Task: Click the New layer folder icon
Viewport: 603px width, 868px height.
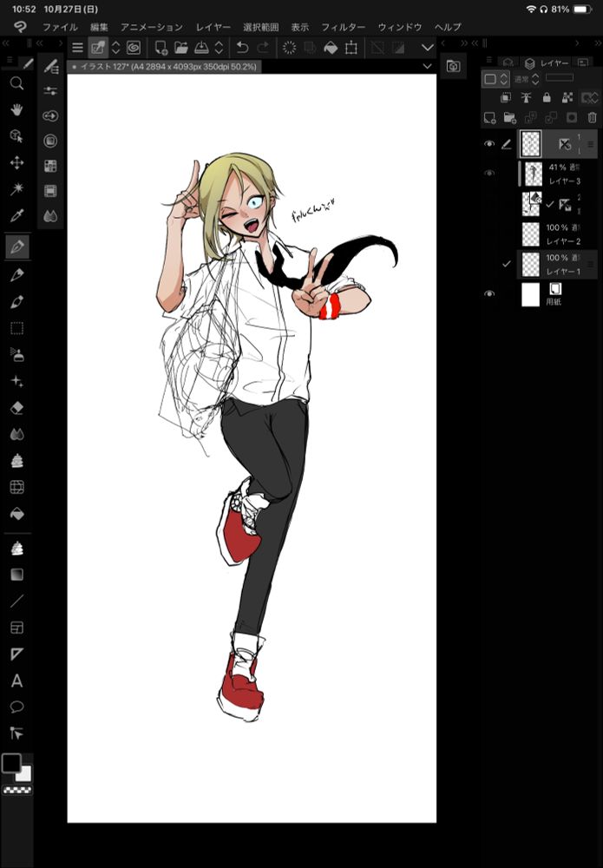Action: [x=510, y=117]
